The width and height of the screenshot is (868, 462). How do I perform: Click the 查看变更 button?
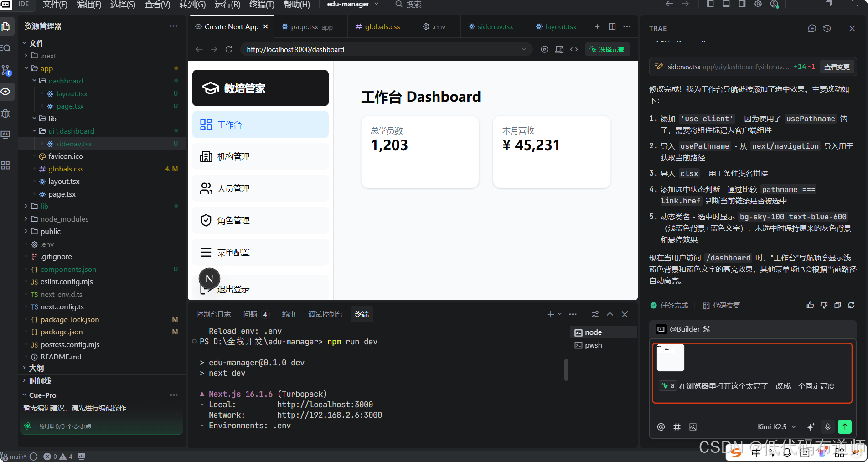(x=837, y=67)
